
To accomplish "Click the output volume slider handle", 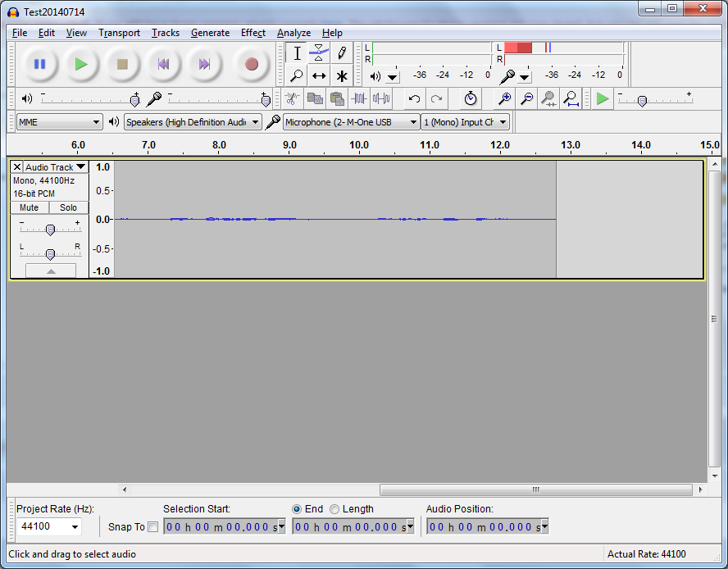I will coord(134,99).
